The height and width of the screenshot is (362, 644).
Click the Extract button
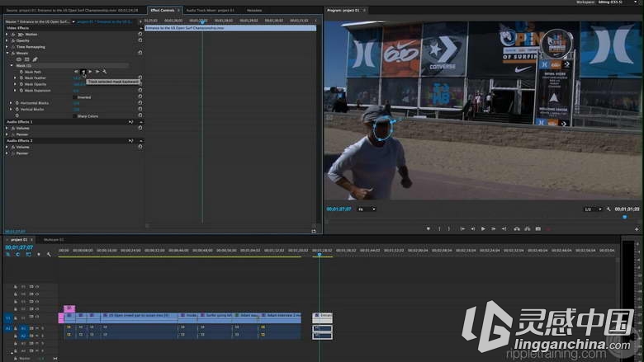528,228
